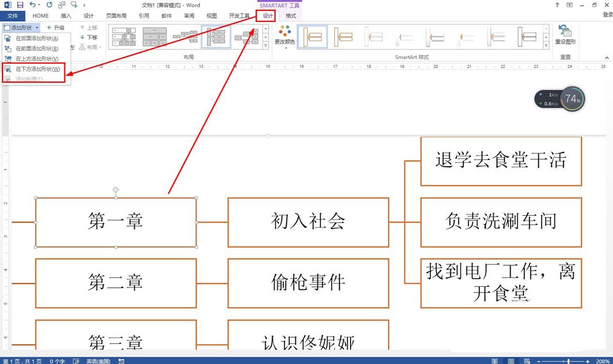Click the Promote (升级) arrow button
The width and height of the screenshot is (613, 364).
pos(56,28)
